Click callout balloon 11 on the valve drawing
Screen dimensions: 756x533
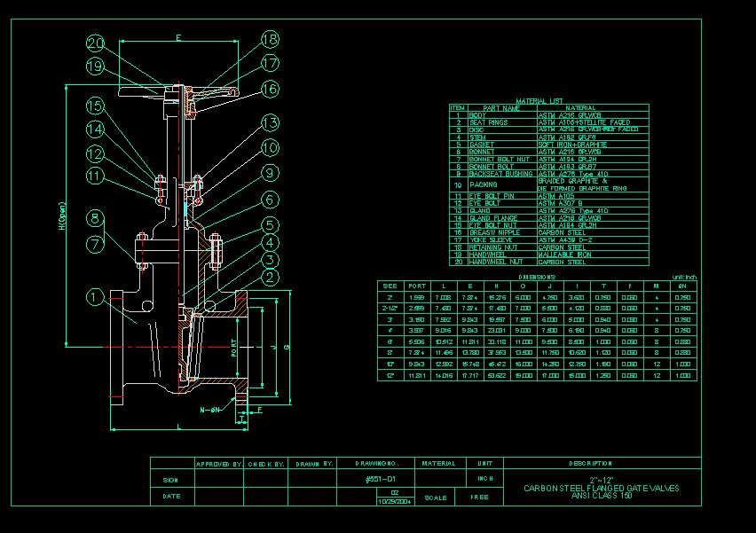[x=95, y=176]
